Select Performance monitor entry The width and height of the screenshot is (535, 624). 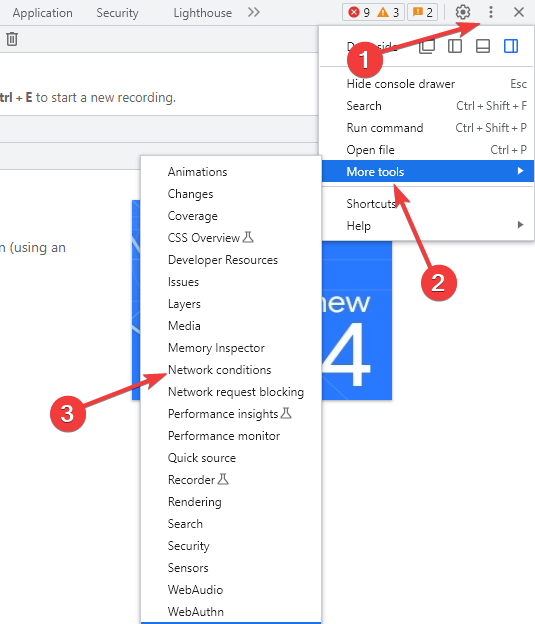click(224, 436)
